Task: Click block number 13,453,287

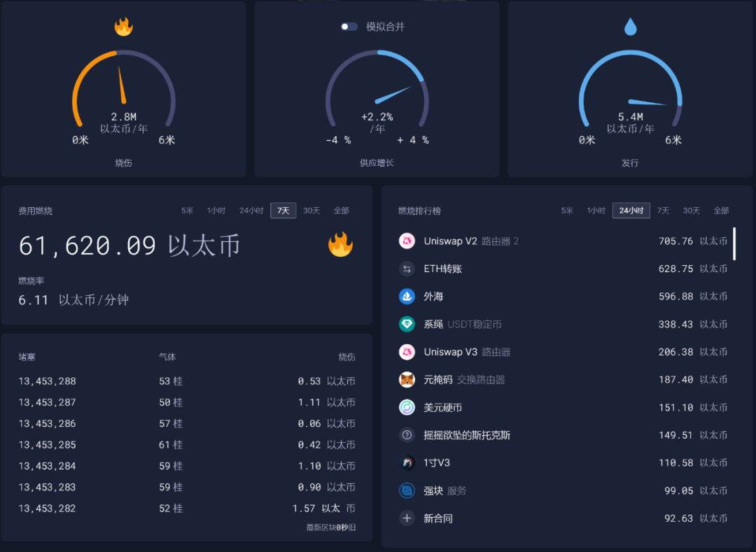Action: click(x=48, y=402)
